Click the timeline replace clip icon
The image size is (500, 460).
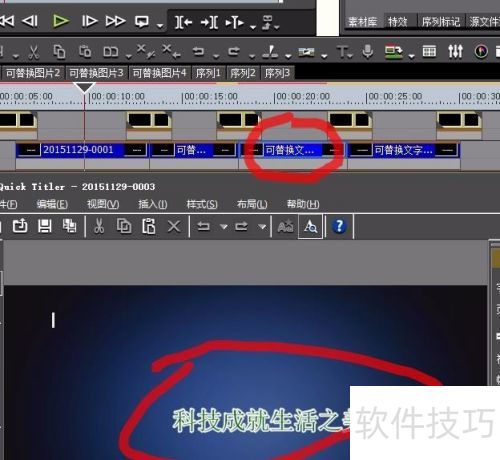tap(111, 52)
